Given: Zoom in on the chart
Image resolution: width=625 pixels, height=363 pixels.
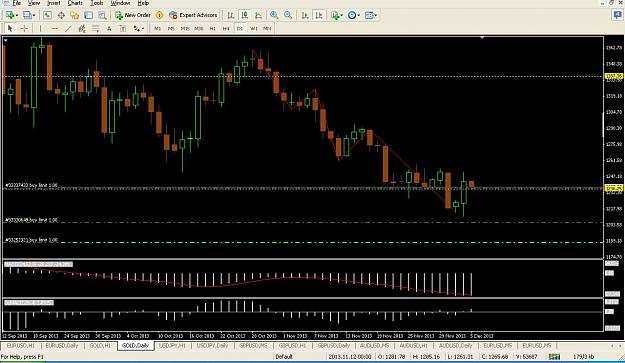Looking at the screenshot, I should click(274, 15).
